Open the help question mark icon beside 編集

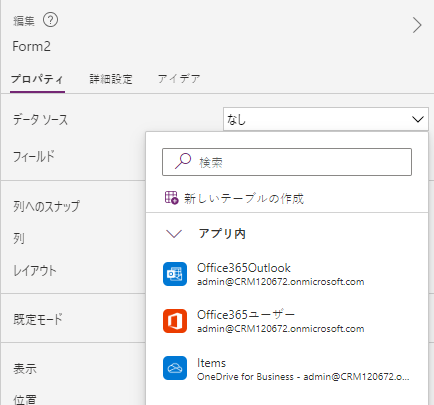coord(50,20)
